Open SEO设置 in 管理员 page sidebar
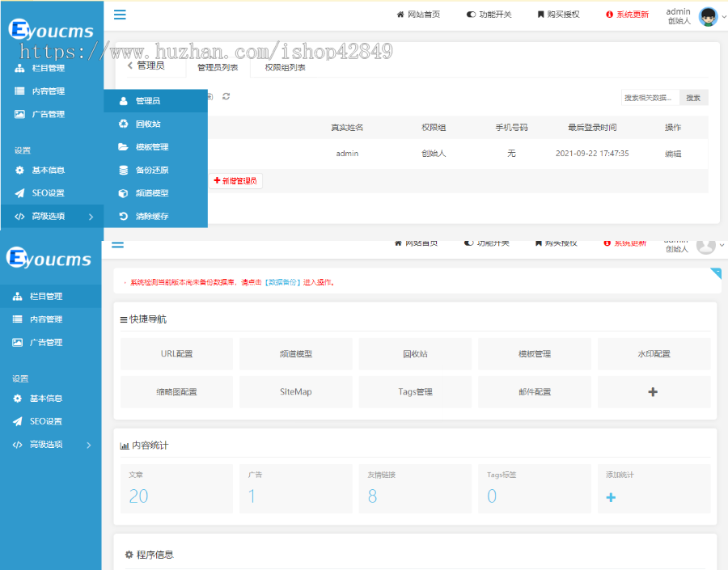The height and width of the screenshot is (570, 728). pos(40,193)
